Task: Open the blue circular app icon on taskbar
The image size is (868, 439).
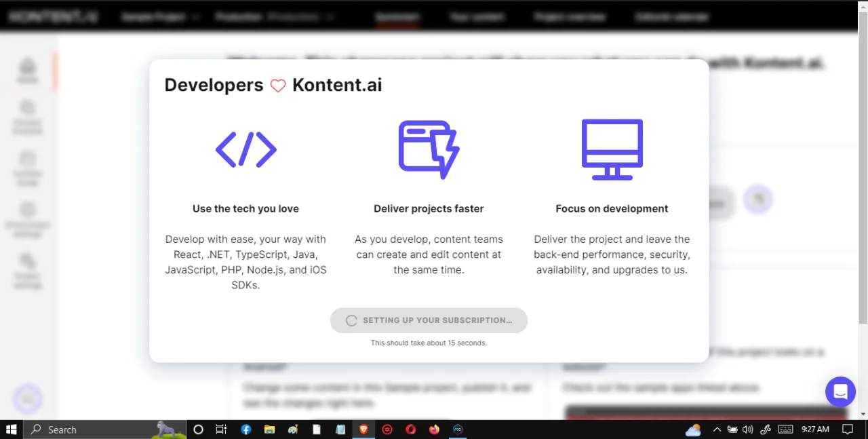Action: tap(245, 430)
